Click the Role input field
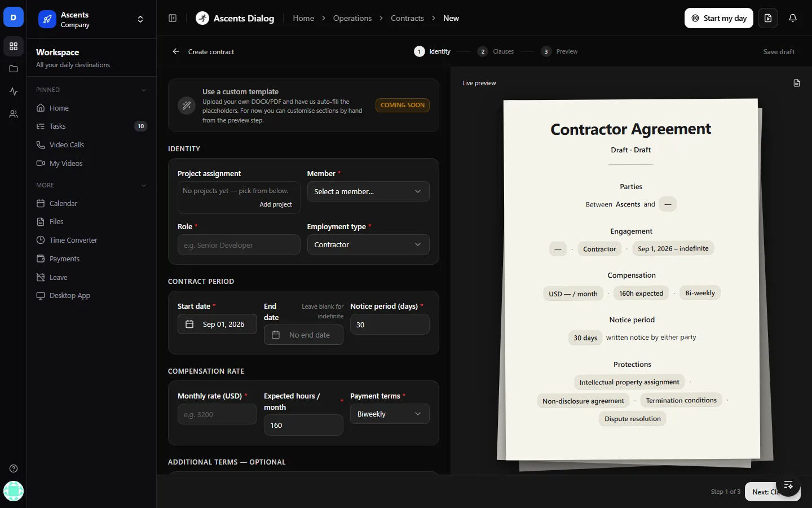This screenshot has height=508, width=812. [x=239, y=245]
